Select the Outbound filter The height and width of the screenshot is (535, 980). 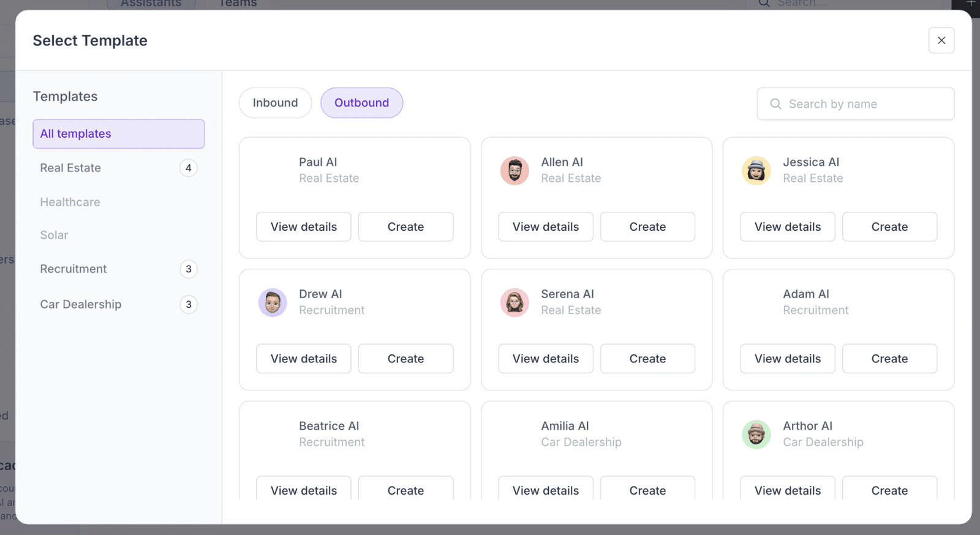[362, 103]
